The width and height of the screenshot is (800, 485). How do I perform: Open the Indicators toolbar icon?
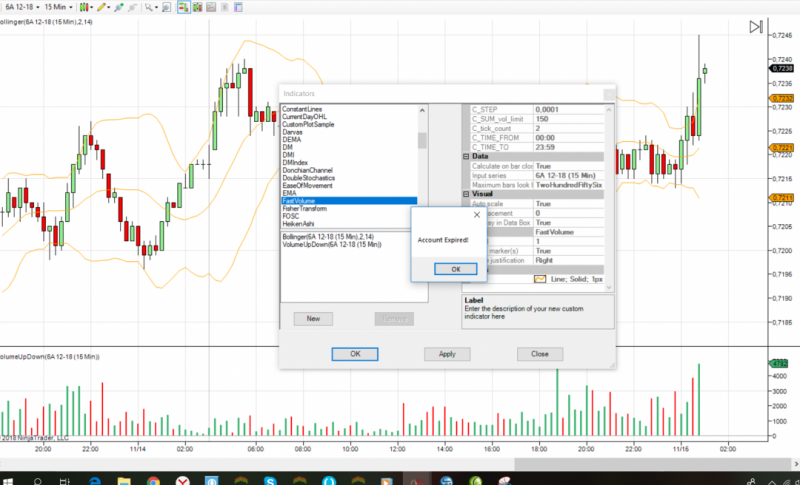pos(211,7)
